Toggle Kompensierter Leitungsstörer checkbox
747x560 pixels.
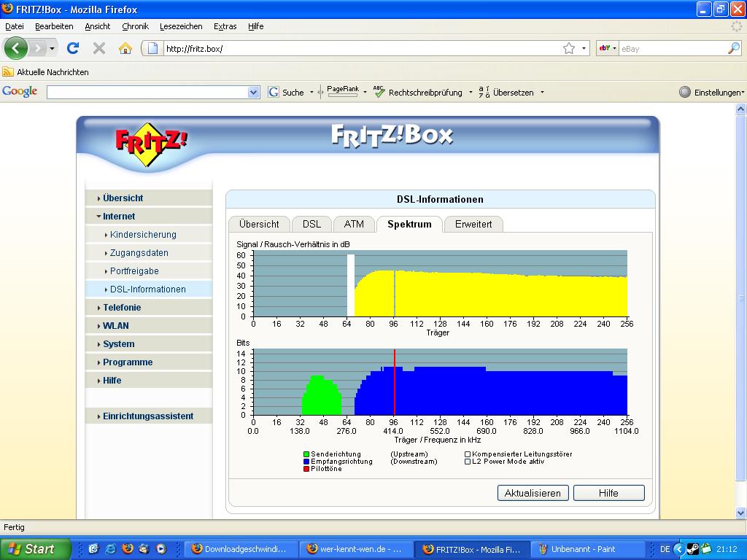[468, 454]
